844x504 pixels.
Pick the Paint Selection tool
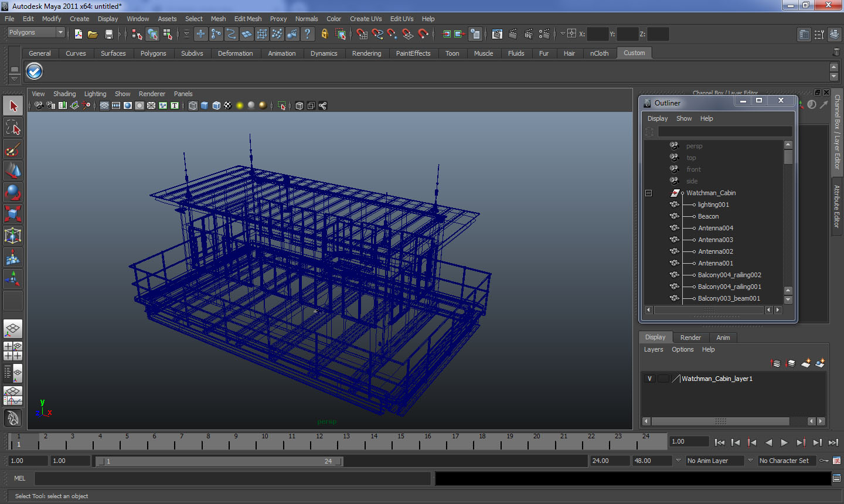(13, 149)
